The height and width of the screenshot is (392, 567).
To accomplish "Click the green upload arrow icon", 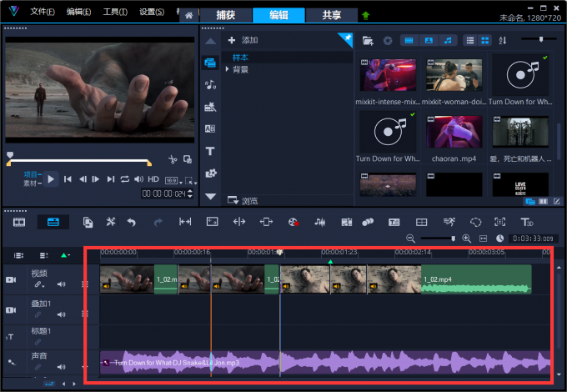I will [365, 16].
